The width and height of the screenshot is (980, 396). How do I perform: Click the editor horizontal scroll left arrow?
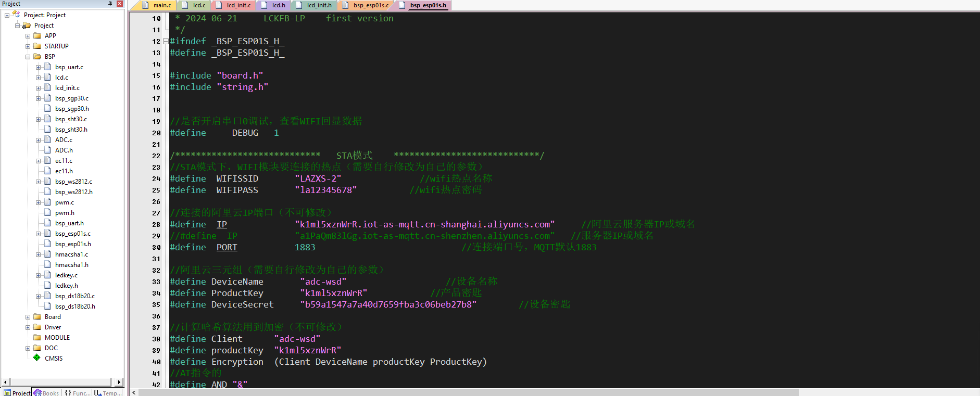pyautogui.click(x=134, y=392)
